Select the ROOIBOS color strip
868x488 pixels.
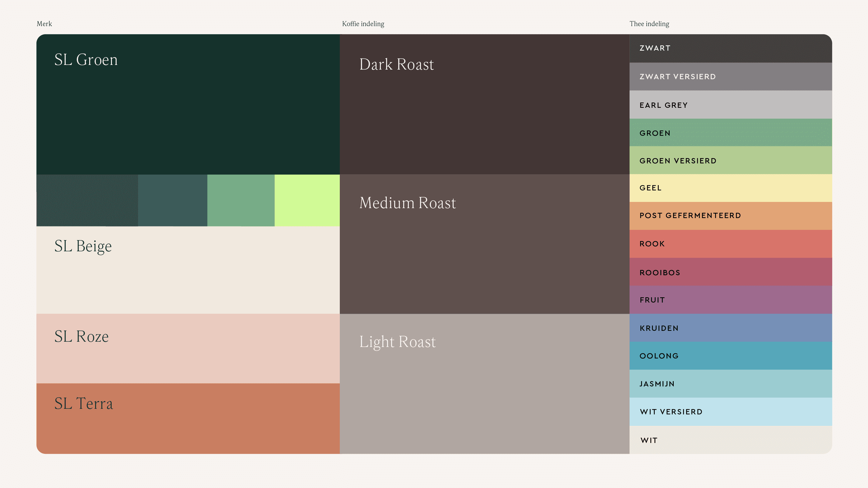coord(730,272)
